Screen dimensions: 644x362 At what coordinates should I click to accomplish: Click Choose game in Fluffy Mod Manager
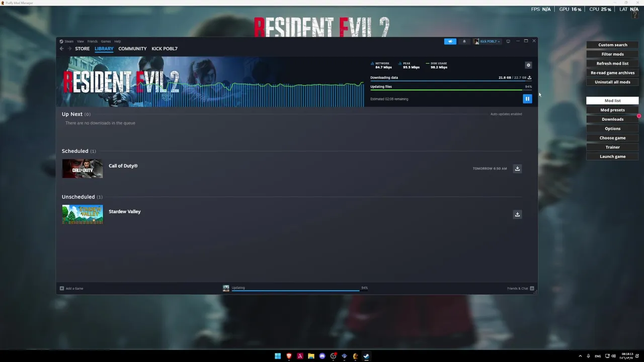[612, 138]
